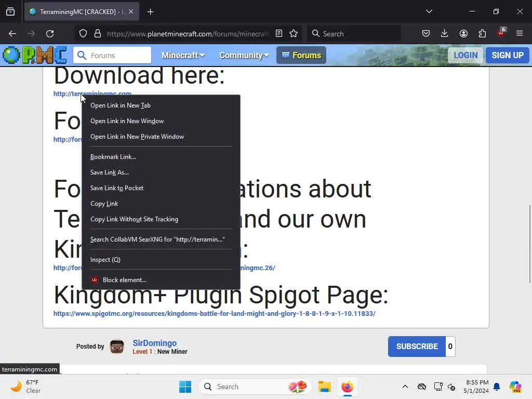Reload the current page
This screenshot has width=532, height=399.
pos(50,34)
